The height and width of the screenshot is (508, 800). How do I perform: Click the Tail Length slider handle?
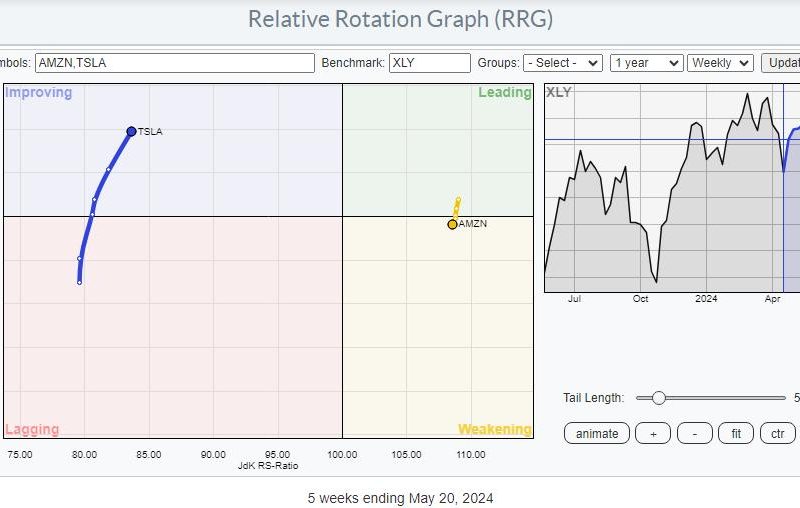(x=659, y=398)
